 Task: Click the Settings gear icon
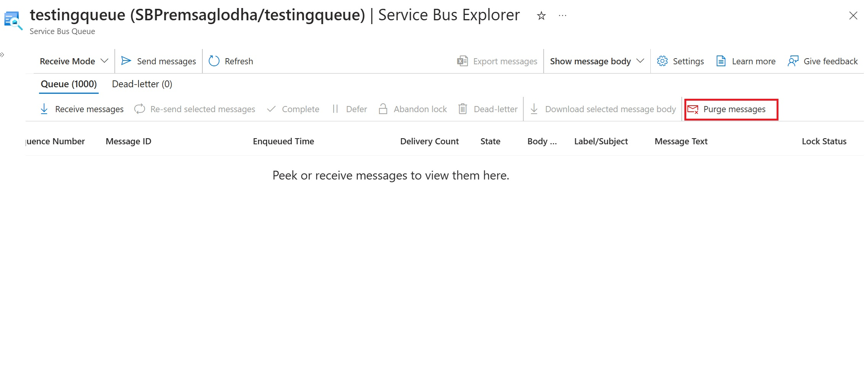(x=662, y=61)
